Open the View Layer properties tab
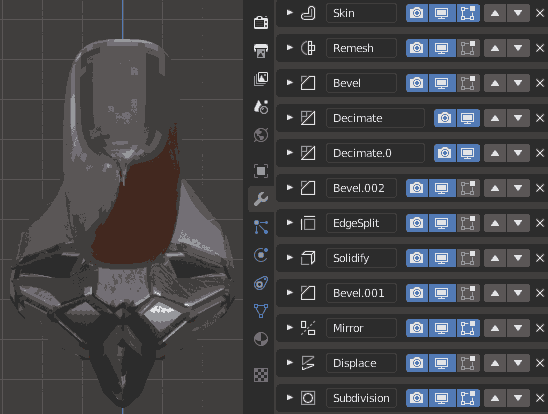548x414 pixels. pyautogui.click(x=261, y=79)
